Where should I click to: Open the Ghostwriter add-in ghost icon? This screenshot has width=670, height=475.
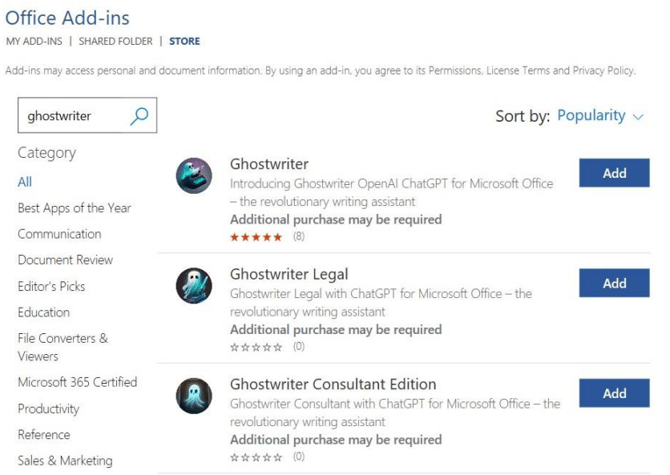(x=194, y=176)
